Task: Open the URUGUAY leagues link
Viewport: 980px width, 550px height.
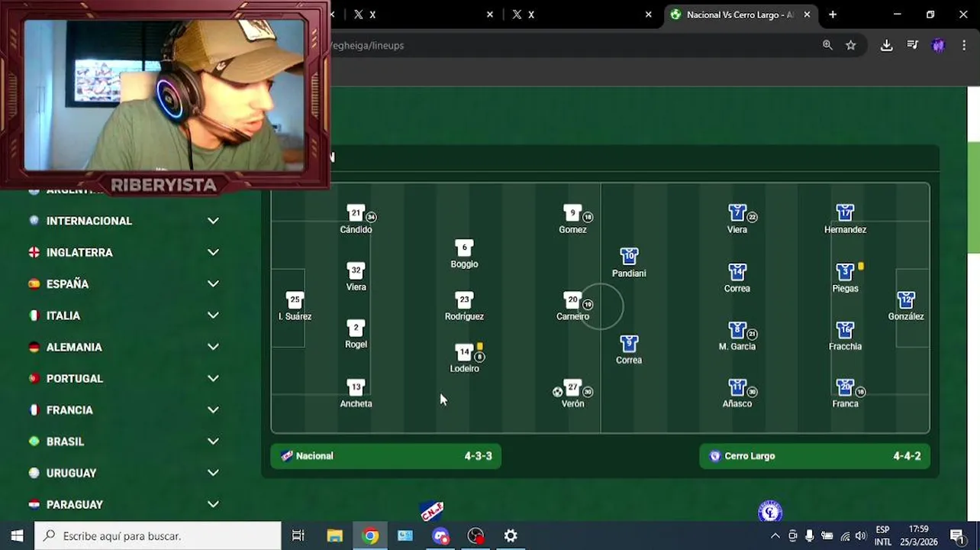Action: (x=71, y=473)
